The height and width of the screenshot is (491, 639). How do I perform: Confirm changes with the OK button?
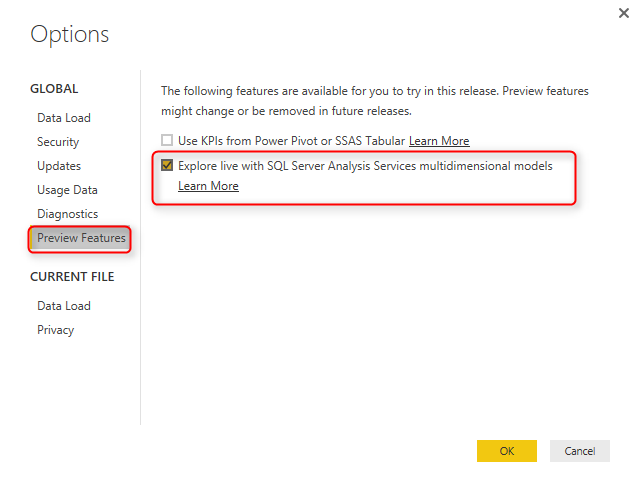pyautogui.click(x=506, y=451)
